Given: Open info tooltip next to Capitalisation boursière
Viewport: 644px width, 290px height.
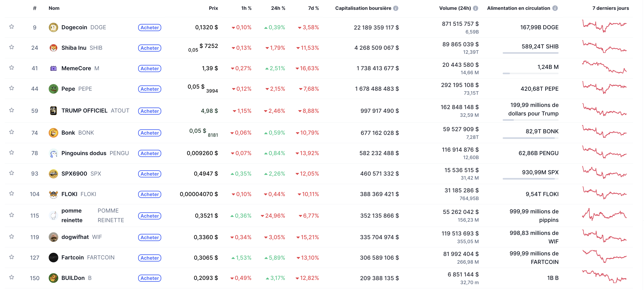Looking at the screenshot, I should point(396,8).
